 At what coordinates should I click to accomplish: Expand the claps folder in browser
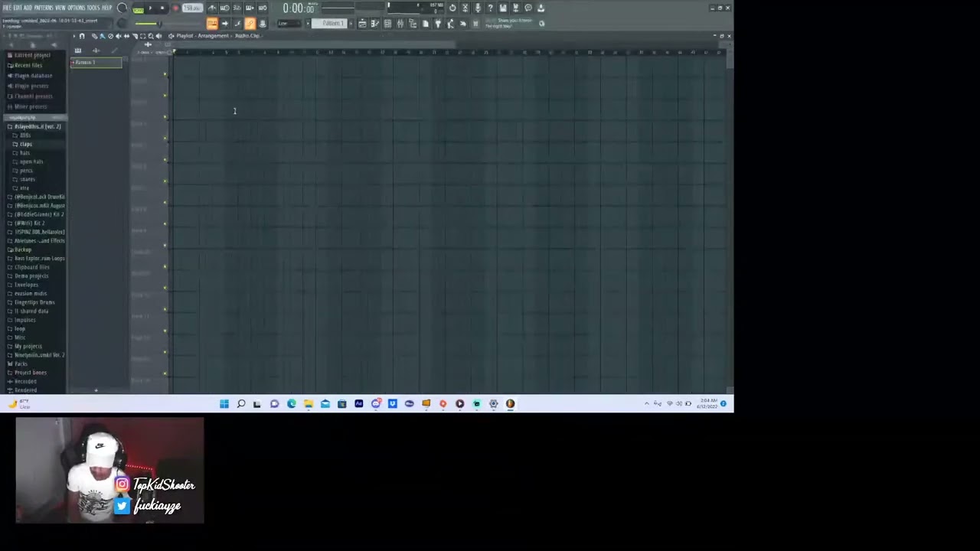coord(26,144)
